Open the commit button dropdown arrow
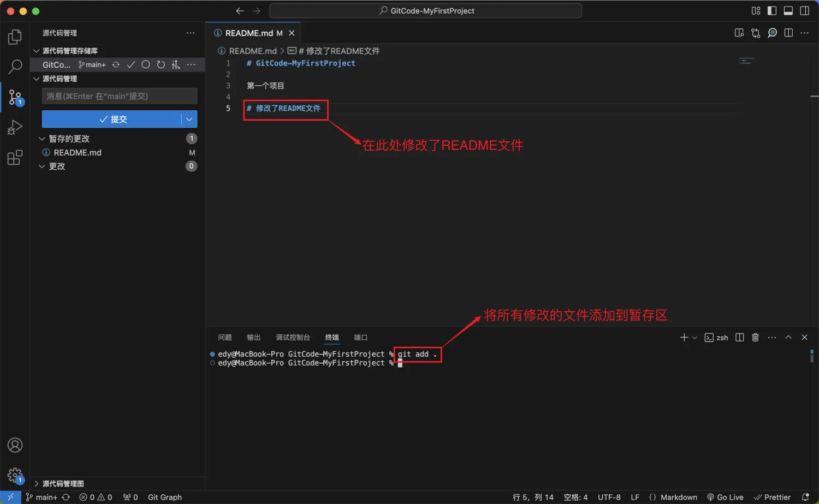The image size is (819, 504). click(189, 119)
